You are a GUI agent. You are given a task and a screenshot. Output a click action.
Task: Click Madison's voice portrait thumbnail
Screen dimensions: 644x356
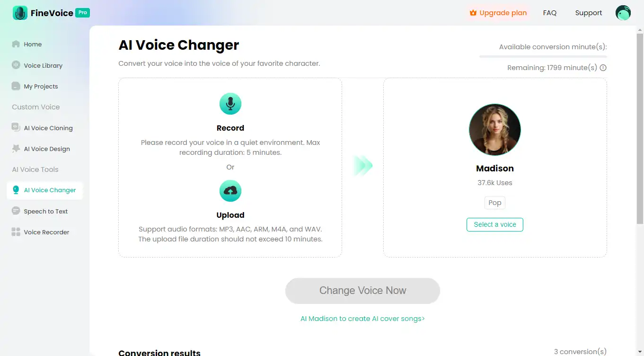495,130
